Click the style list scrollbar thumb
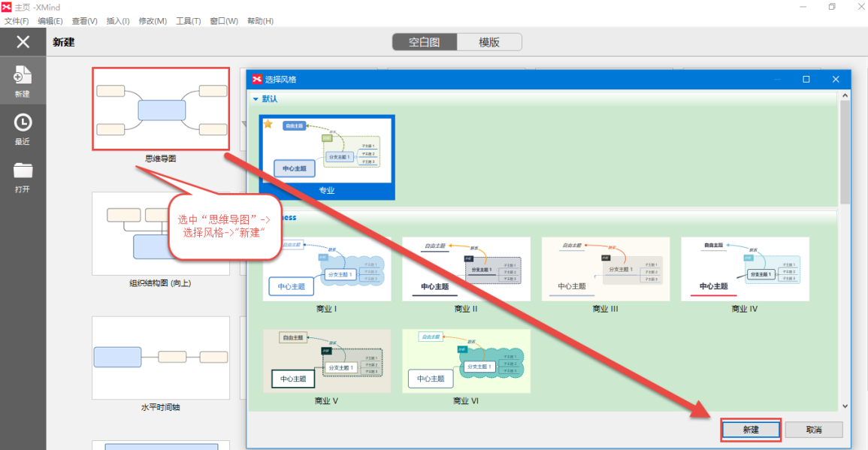 click(845, 153)
